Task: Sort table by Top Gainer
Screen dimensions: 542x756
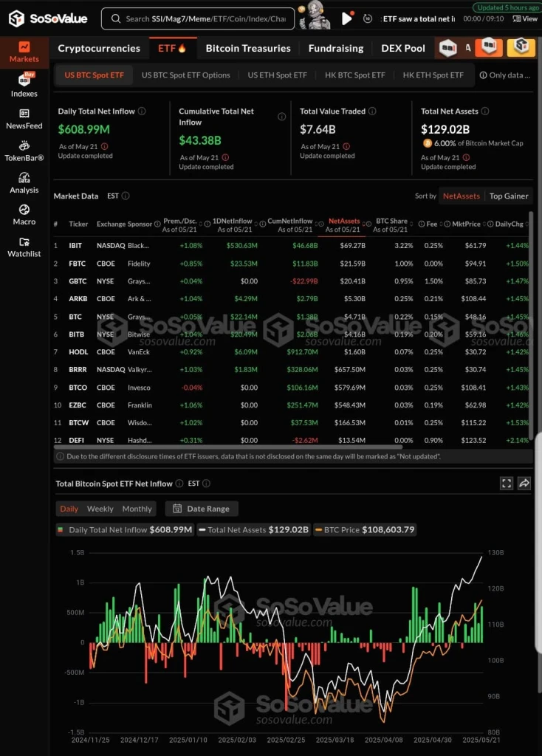Action: (x=509, y=196)
